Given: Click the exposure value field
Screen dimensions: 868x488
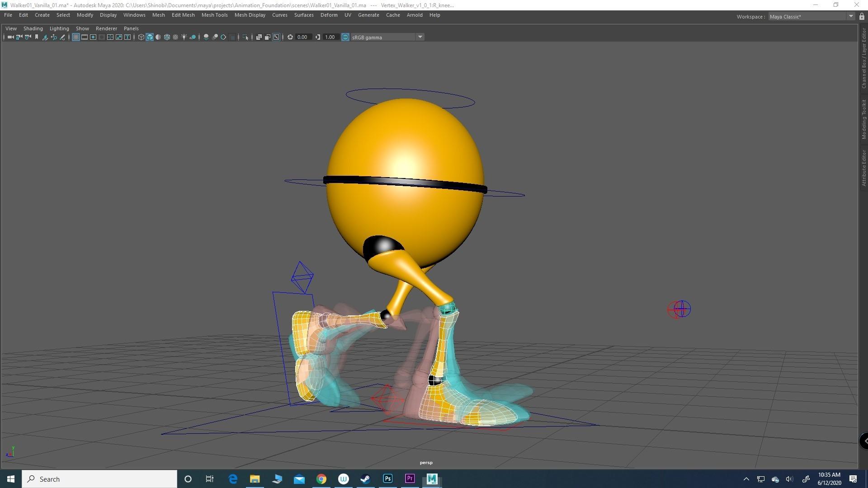Looking at the screenshot, I should pos(302,37).
